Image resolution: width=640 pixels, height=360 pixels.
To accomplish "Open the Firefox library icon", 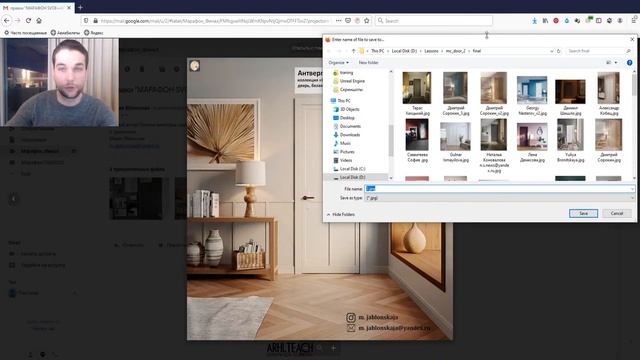I will point(545,20).
